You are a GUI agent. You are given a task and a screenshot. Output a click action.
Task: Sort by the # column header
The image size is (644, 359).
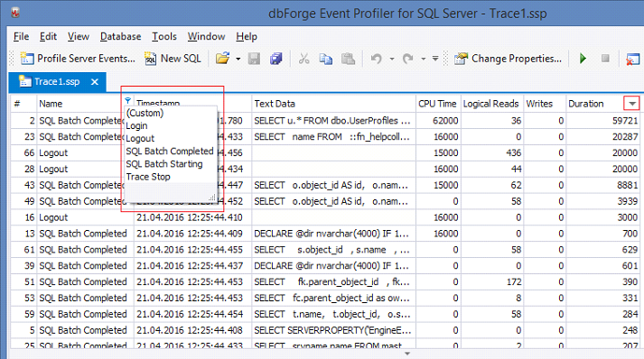point(23,104)
